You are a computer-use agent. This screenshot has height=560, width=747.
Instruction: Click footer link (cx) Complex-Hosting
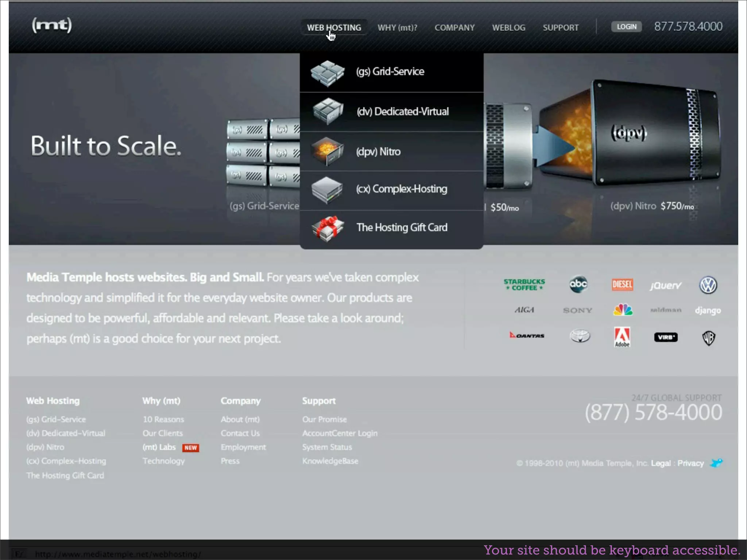(66, 461)
